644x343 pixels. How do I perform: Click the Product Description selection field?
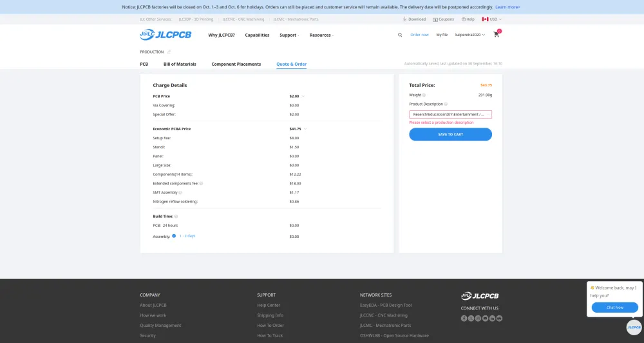450,114
